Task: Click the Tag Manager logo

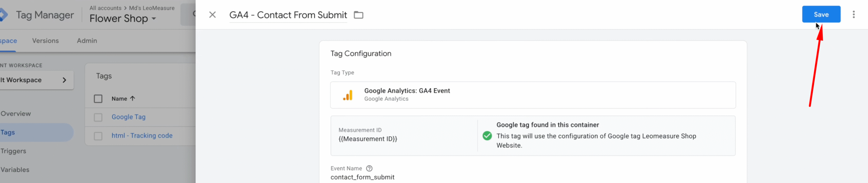Action: click(3, 15)
